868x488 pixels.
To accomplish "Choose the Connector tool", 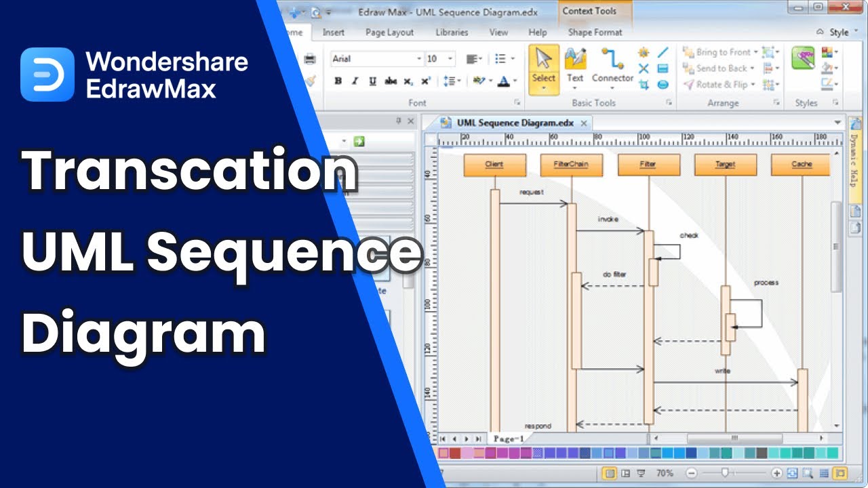I will (x=612, y=69).
